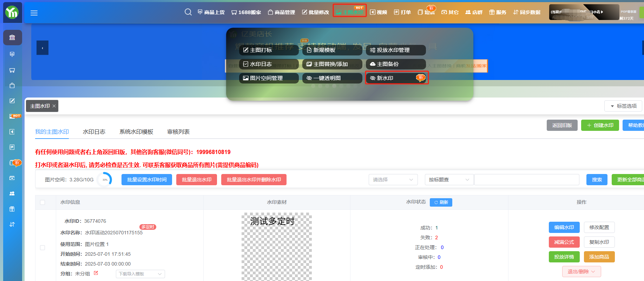Click the shopping cart sidebar icon
Image resolution: width=644 pixels, height=281 pixels.
coord(12,70)
